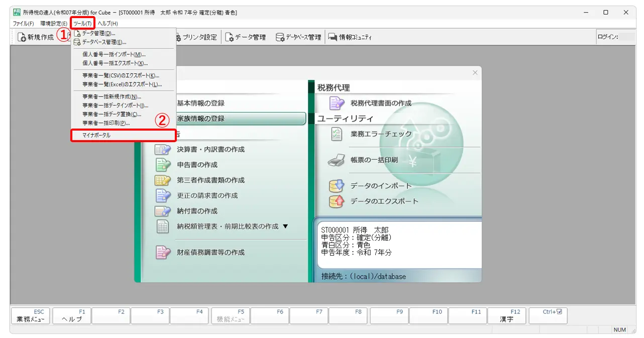Image resolution: width=644 pixels, height=338 pixels.
Task: Click the データのエクスポート icon
Action: pos(337,201)
